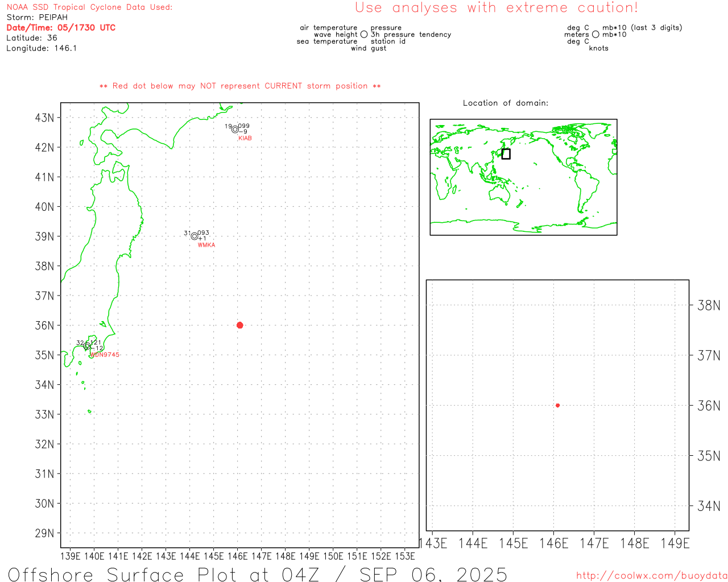Click the 'Storm: PEIPAH' text
This screenshot has height=582, width=728.
click(37, 18)
